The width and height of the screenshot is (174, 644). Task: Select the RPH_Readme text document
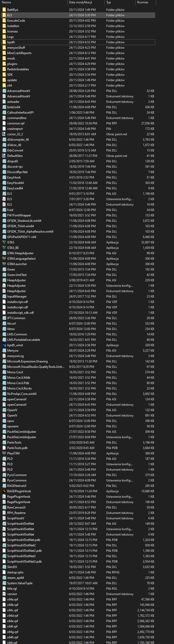pos(78,513)
